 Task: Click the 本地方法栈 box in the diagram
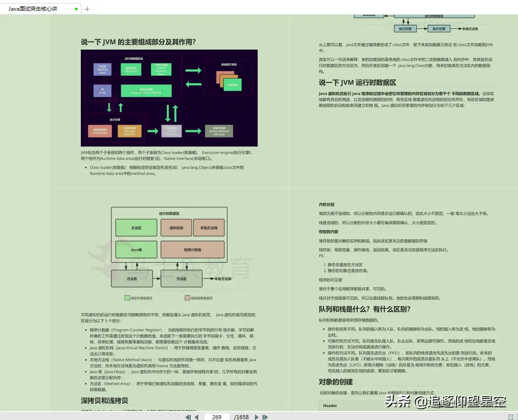[209, 228]
